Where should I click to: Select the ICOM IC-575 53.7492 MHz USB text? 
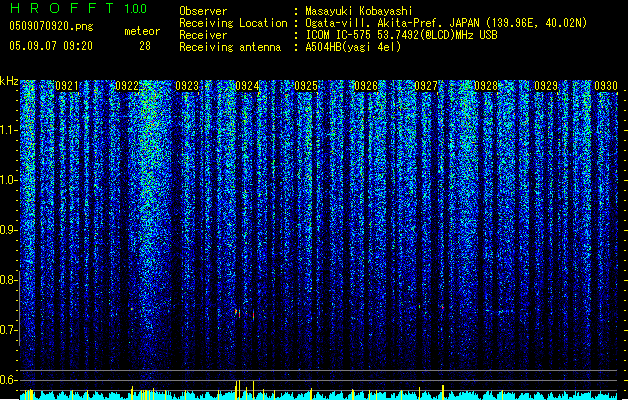401,35
